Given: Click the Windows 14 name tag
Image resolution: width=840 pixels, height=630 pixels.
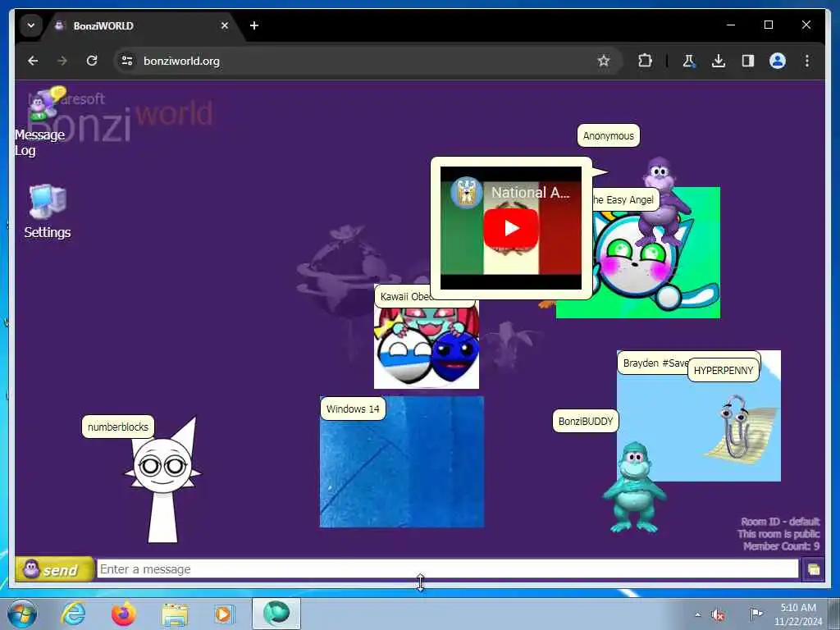Looking at the screenshot, I should click(x=353, y=409).
